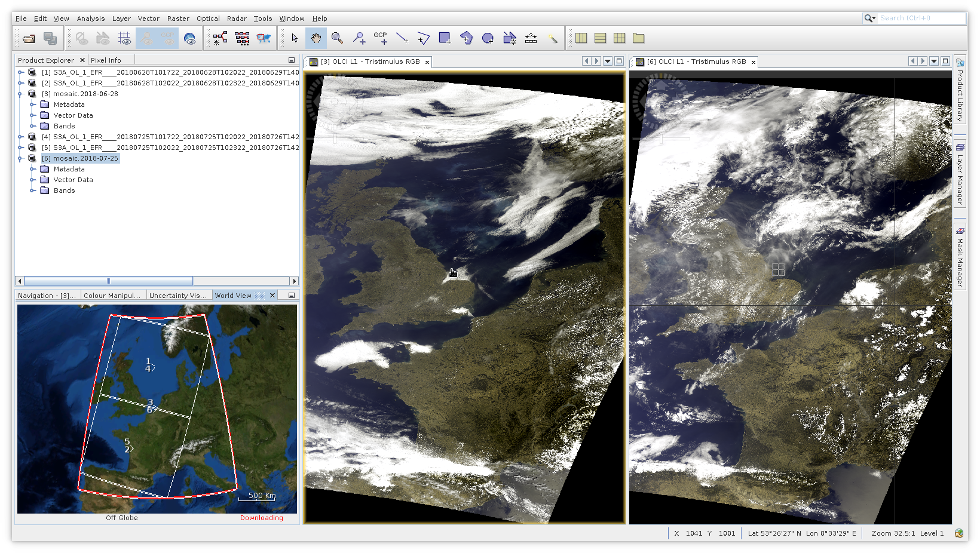The image size is (980, 553).
Task: Click the Open Product folder icon
Action: point(29,39)
